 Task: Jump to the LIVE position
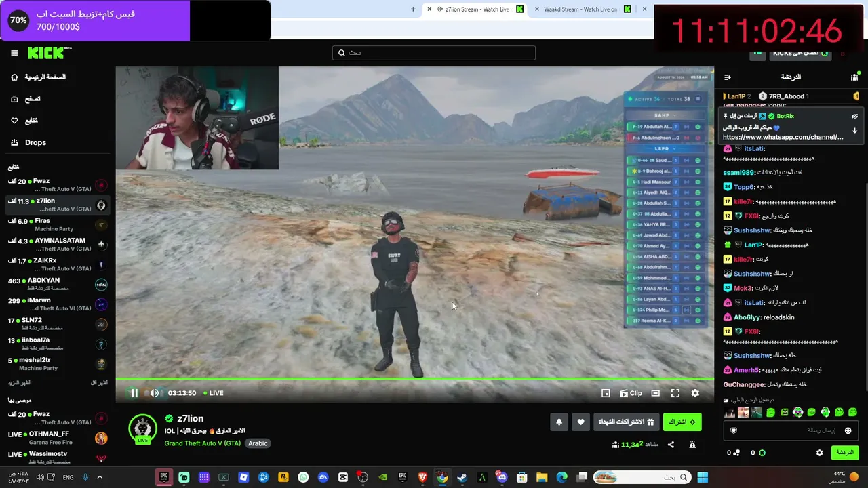click(214, 393)
